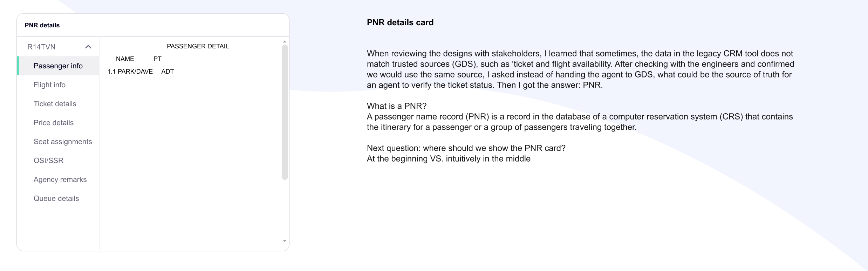
Task: Select R14TVN record locator header
Action: [x=41, y=47]
